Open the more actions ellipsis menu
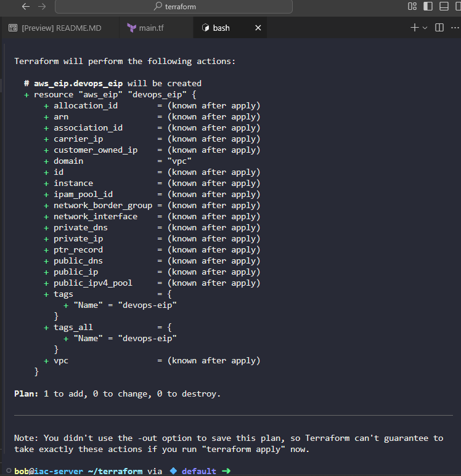 [x=455, y=28]
